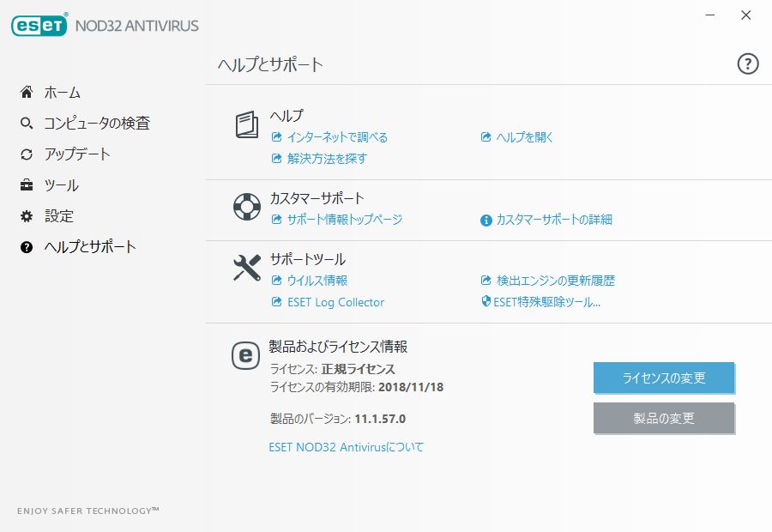This screenshot has width=772, height=532.
Task: Click the カスタマーサポート section heading
Action: click(317, 198)
